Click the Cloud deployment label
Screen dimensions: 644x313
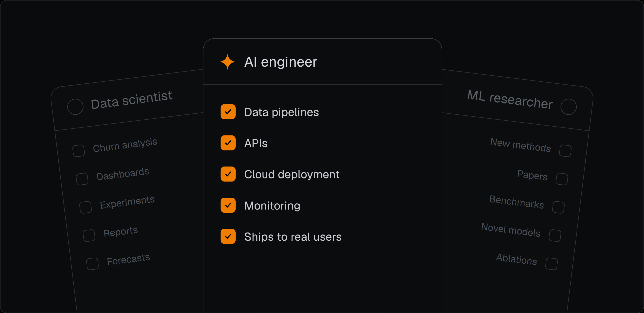coord(292,174)
